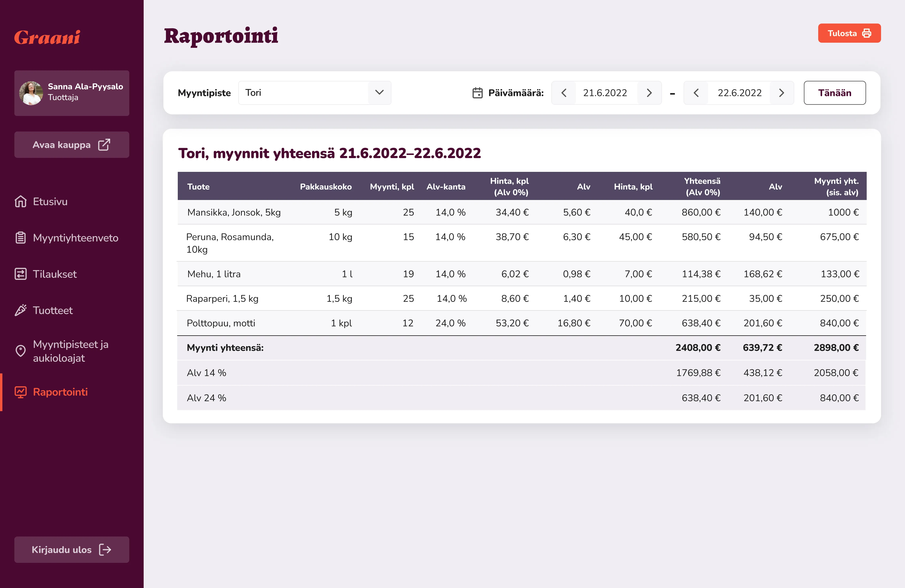Advance end date 22.6.2022 forward
905x588 pixels.
click(782, 93)
